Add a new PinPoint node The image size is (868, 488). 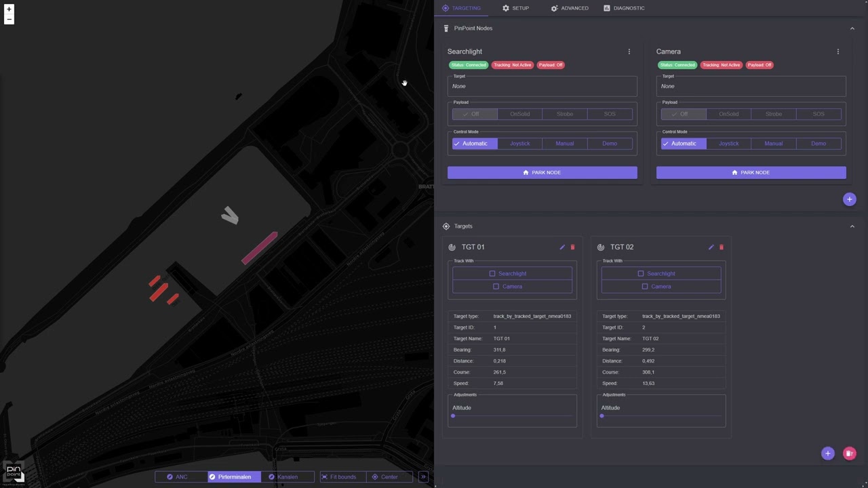(850, 199)
